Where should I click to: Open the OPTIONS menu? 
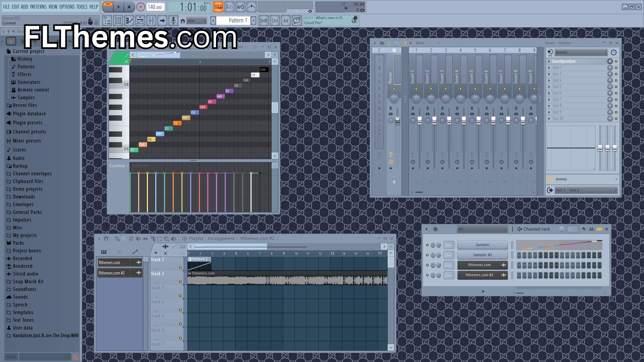pyautogui.click(x=67, y=7)
